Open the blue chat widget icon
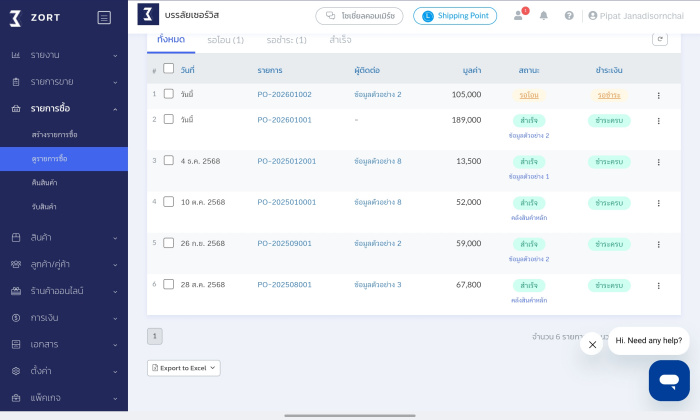The image size is (700, 420). [x=668, y=380]
